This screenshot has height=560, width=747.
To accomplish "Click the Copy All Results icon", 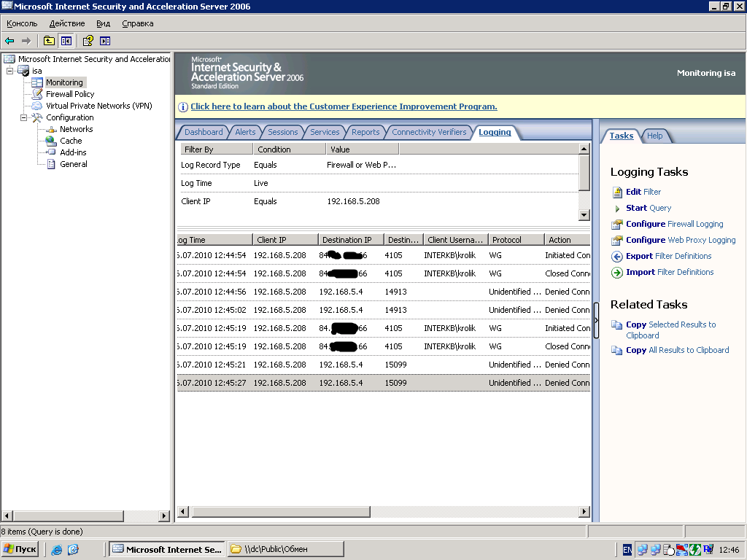I will [x=617, y=351].
